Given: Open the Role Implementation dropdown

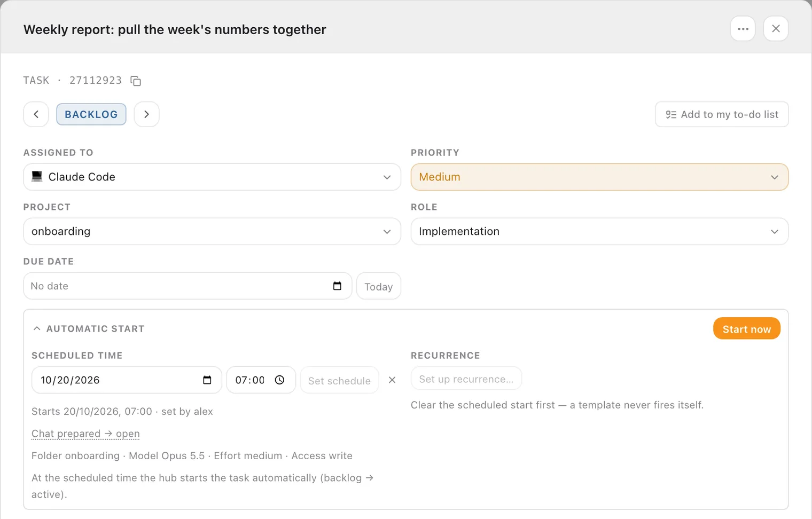Looking at the screenshot, I should pos(599,231).
